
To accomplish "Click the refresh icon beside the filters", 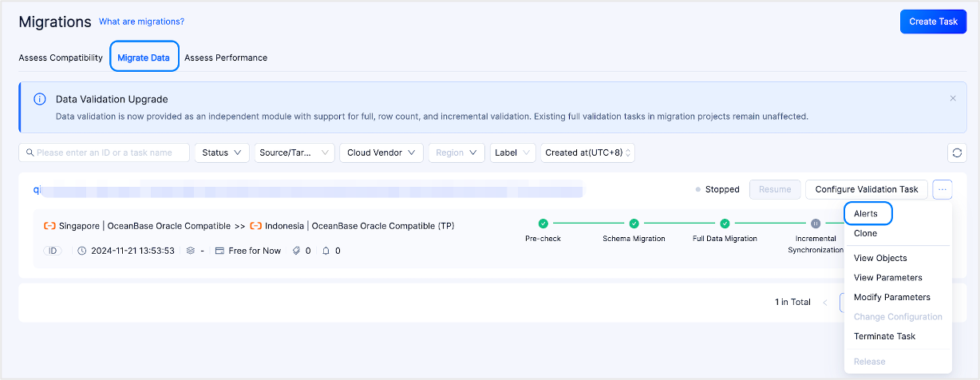I will 956,152.
